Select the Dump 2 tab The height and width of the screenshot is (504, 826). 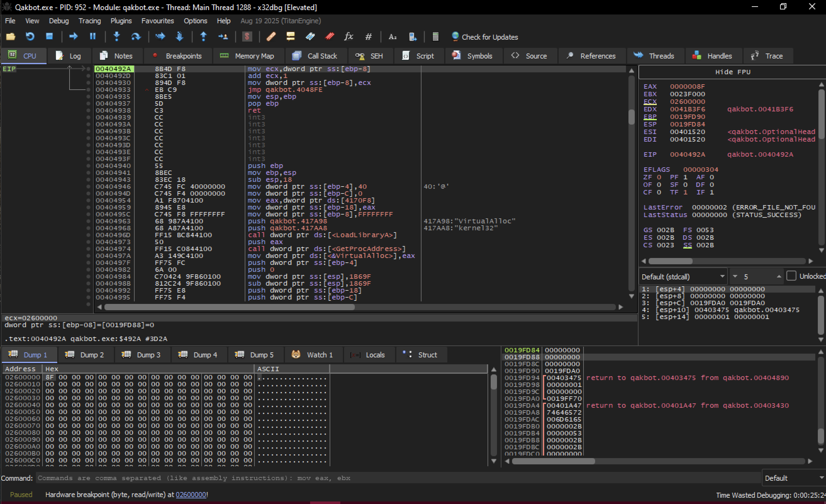tap(85, 355)
